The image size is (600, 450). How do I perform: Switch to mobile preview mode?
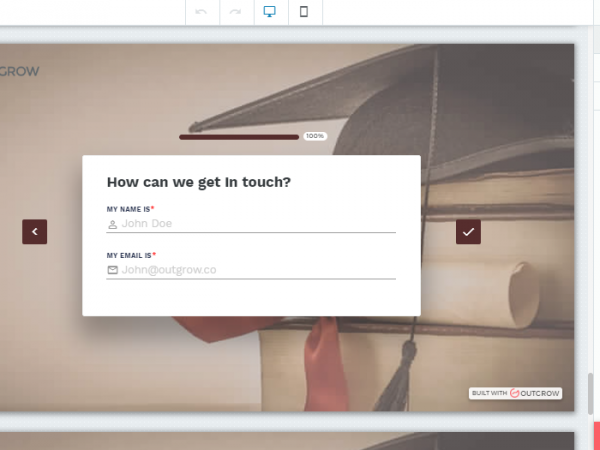pos(304,12)
